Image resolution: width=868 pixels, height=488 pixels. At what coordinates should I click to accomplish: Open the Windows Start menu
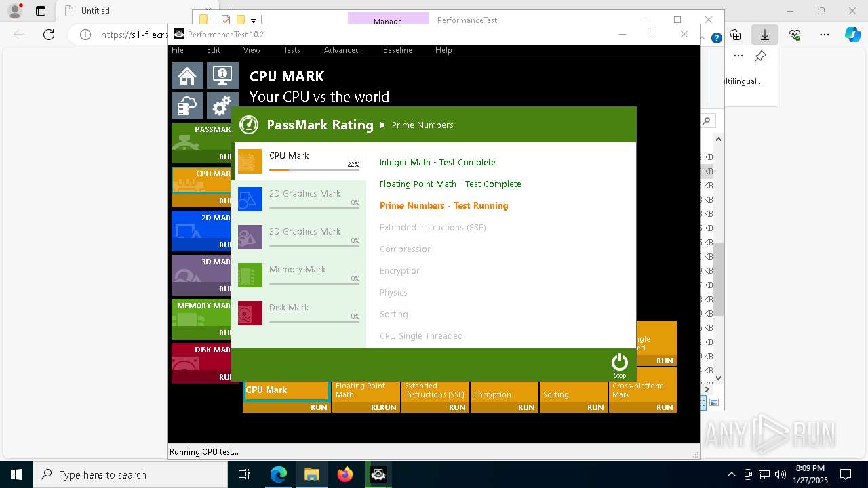coord(16,475)
